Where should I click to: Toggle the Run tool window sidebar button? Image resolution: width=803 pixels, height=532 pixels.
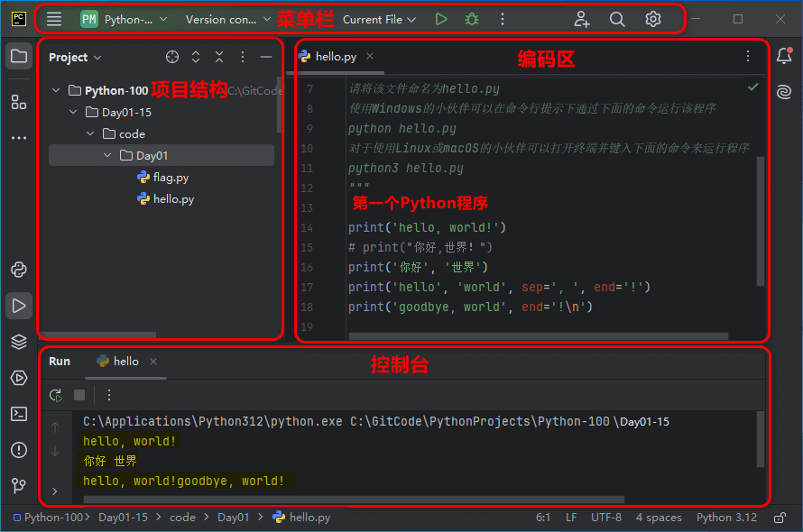click(x=18, y=306)
